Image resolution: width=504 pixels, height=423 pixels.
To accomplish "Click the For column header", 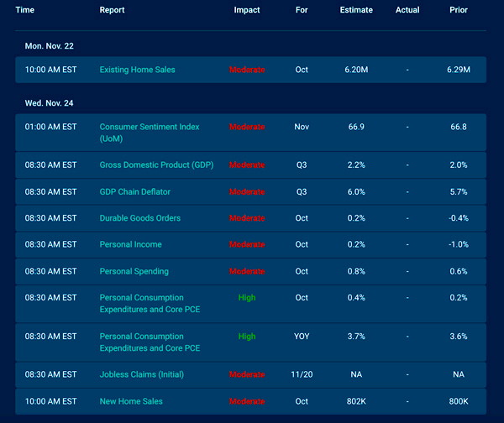I will click(302, 10).
